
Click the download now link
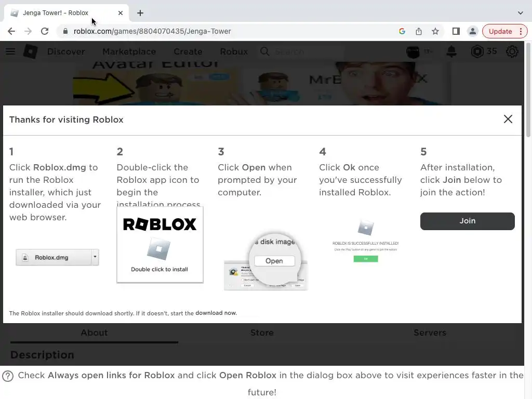216,313
